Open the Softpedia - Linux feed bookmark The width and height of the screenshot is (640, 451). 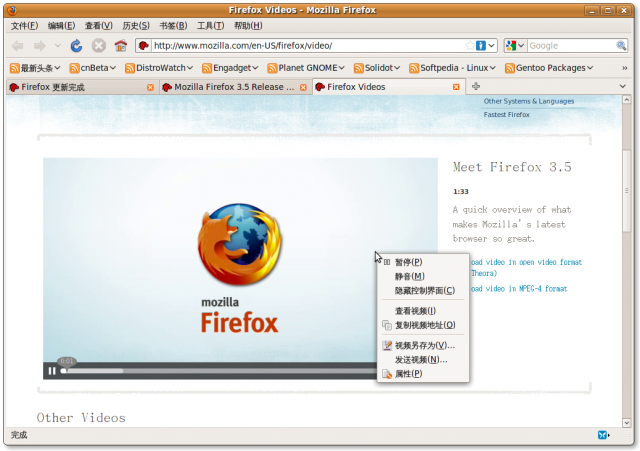[453, 68]
